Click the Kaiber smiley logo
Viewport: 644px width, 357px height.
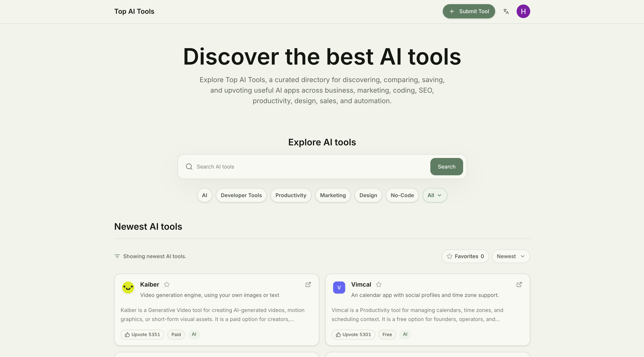128,288
